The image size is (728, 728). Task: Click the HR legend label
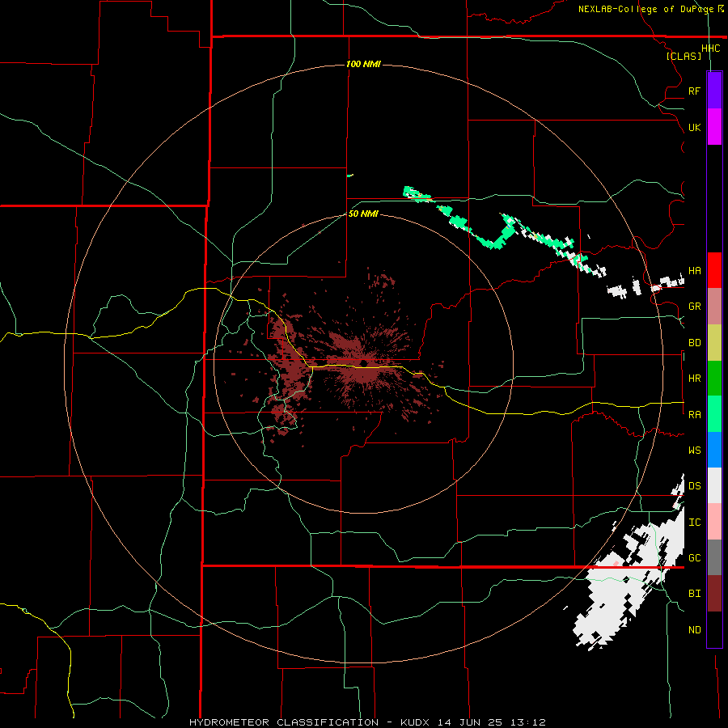pos(694,379)
